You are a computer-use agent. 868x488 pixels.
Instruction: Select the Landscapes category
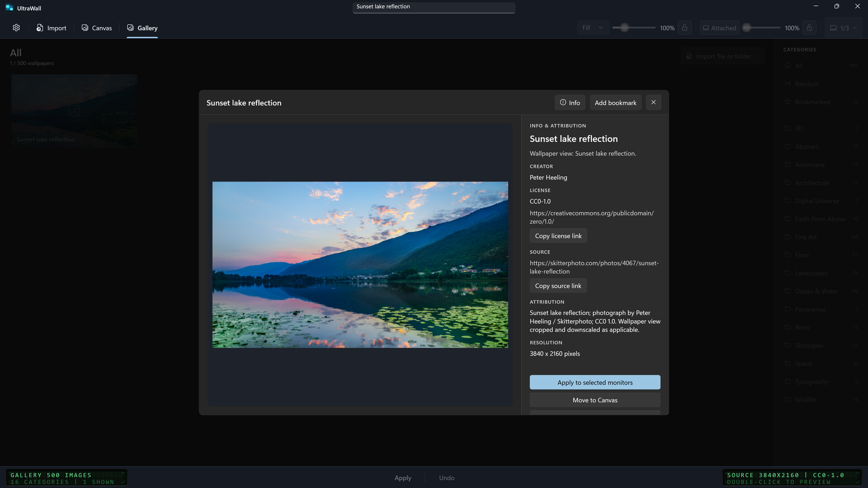(x=821, y=273)
